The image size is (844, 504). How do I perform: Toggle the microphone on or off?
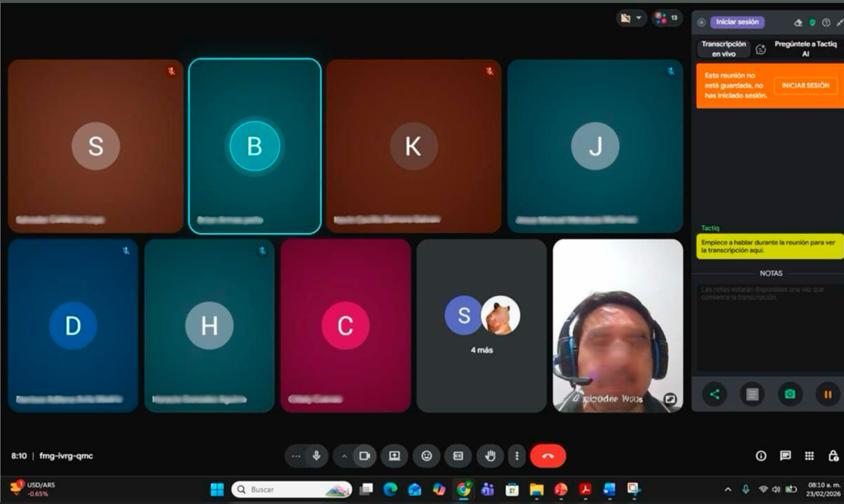[316, 455]
